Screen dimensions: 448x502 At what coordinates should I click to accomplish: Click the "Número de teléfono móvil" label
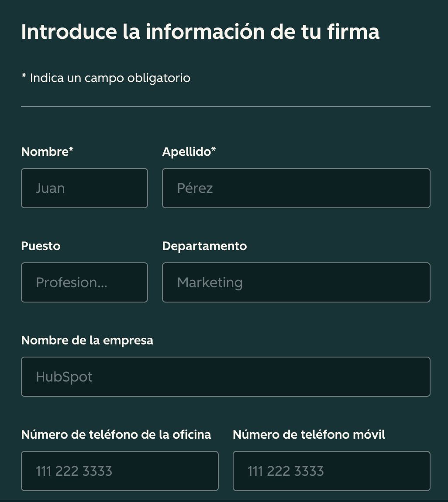(x=309, y=435)
